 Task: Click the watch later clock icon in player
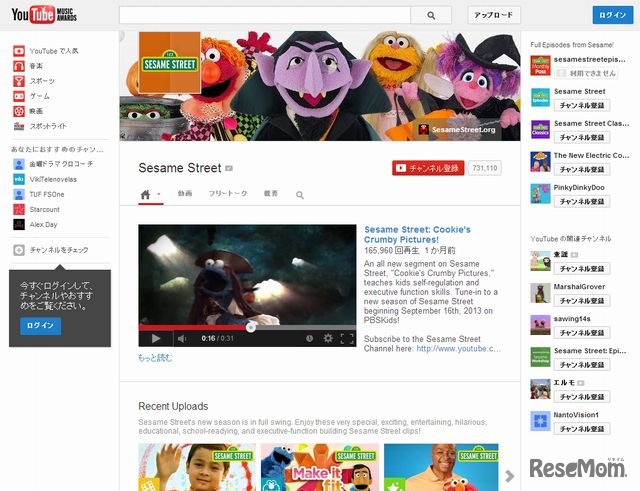[x=309, y=338]
